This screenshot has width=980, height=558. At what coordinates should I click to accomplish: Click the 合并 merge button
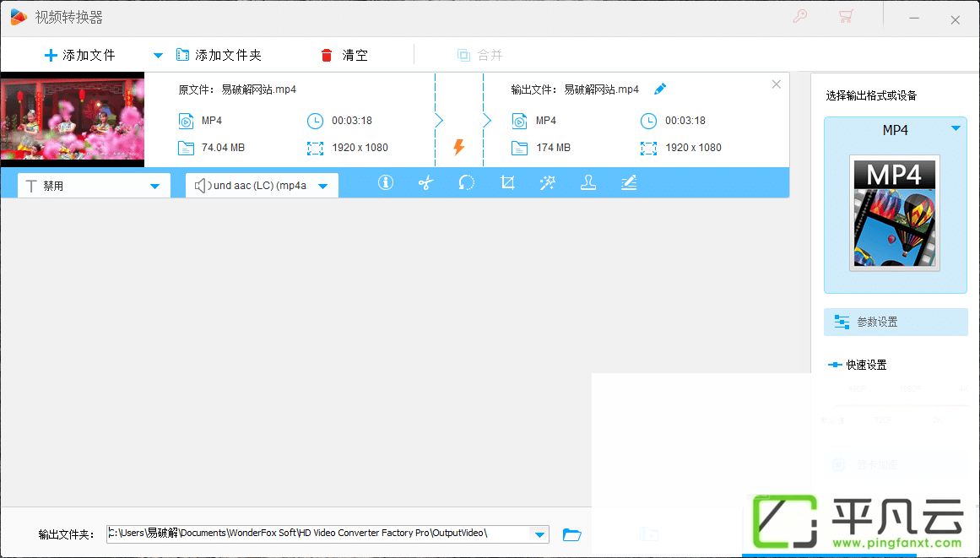(480, 56)
